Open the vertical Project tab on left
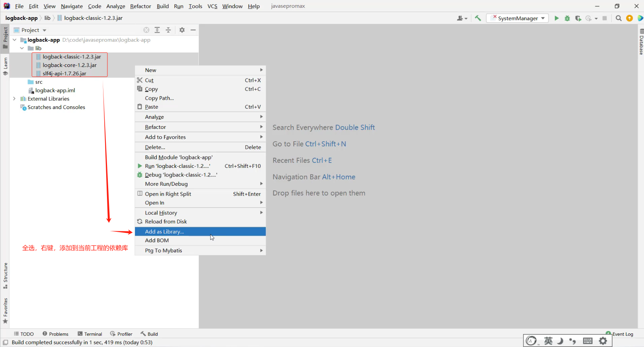 (5, 38)
